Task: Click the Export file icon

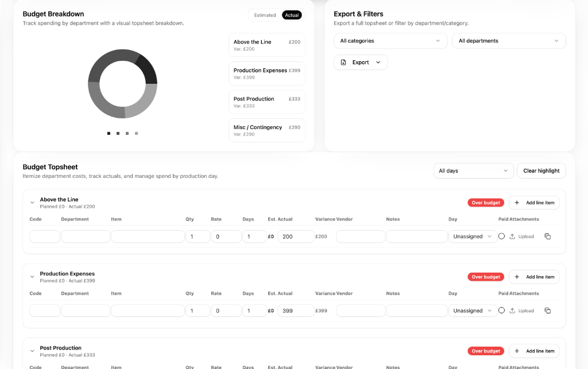Action: 343,62
